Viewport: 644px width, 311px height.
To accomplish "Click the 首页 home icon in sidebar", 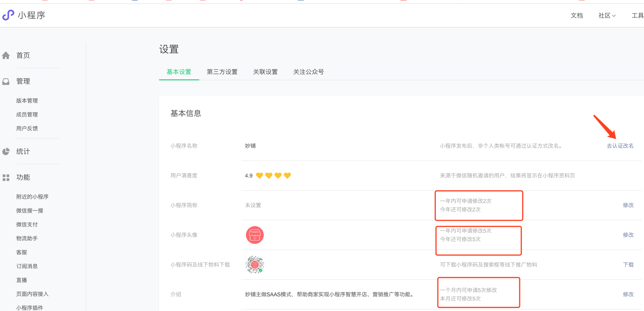I will point(6,56).
